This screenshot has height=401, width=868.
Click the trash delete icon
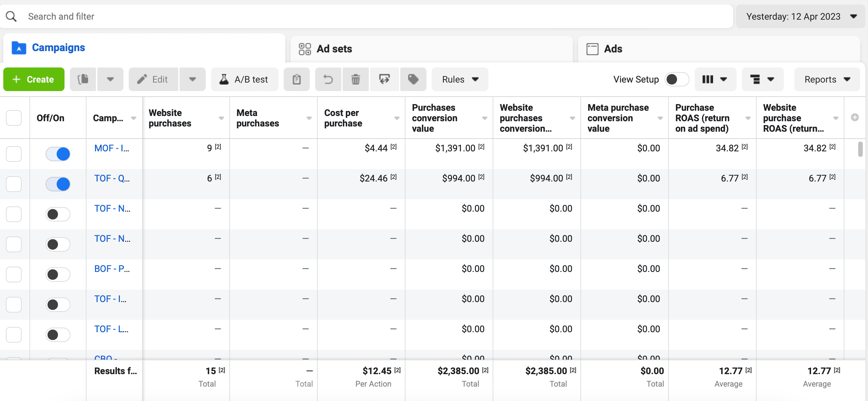tap(355, 80)
